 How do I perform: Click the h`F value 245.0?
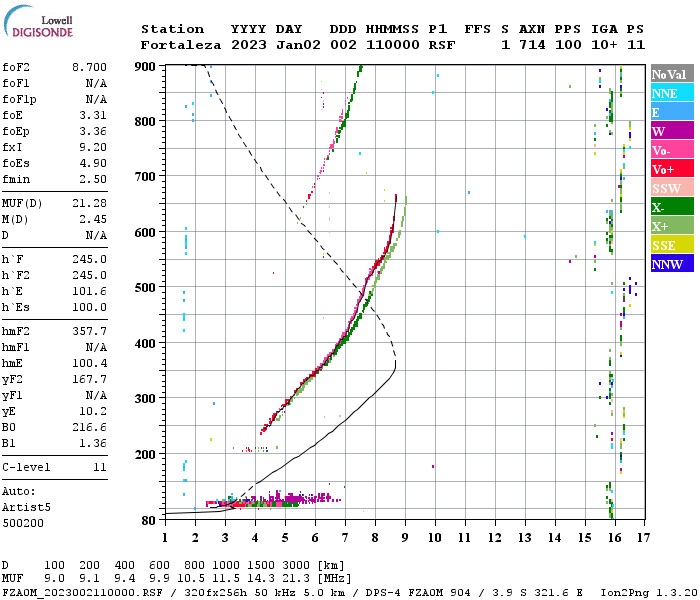pos(89,259)
